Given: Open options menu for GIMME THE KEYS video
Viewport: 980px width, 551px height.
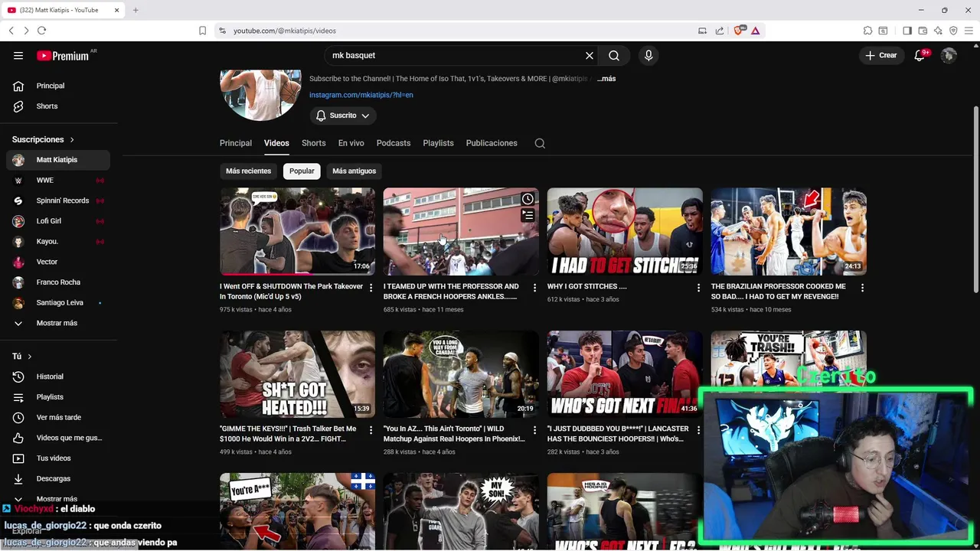Looking at the screenshot, I should [371, 431].
